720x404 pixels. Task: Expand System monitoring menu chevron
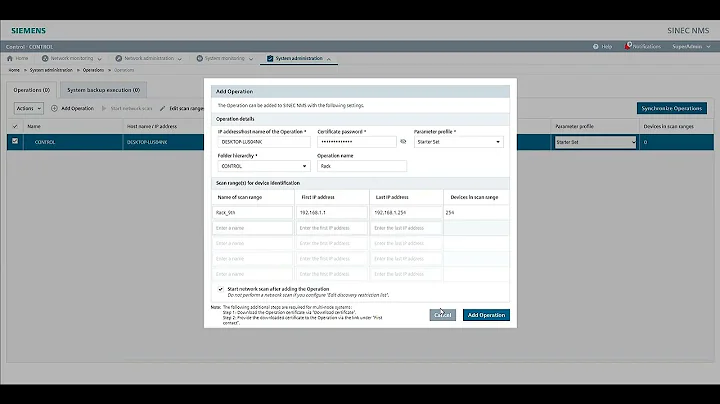point(251,59)
